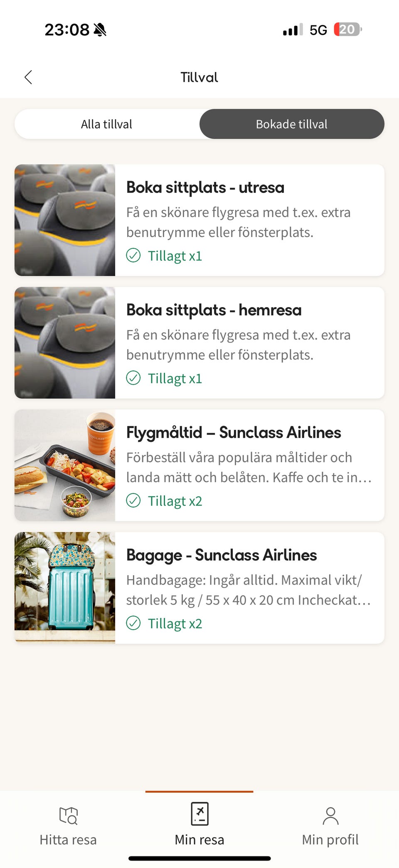Open the Min profil person icon
This screenshot has width=399, height=868.
click(330, 815)
